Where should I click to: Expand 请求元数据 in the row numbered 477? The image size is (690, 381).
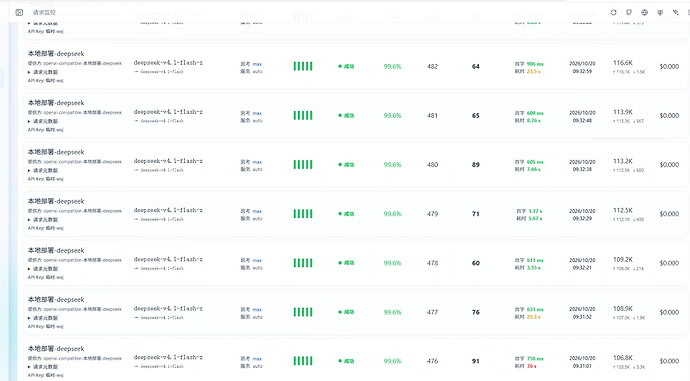(43, 318)
